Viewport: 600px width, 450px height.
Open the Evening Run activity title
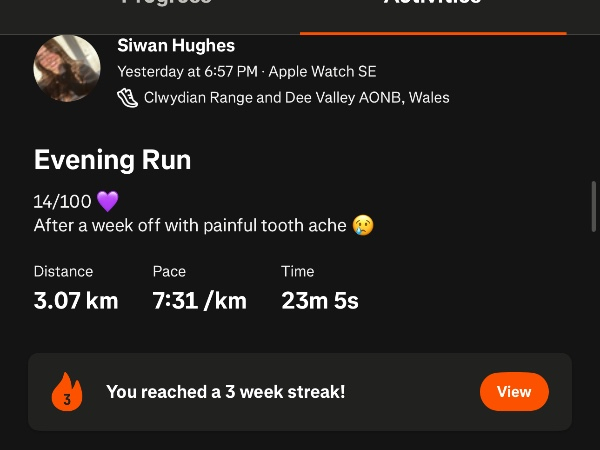tap(112, 160)
